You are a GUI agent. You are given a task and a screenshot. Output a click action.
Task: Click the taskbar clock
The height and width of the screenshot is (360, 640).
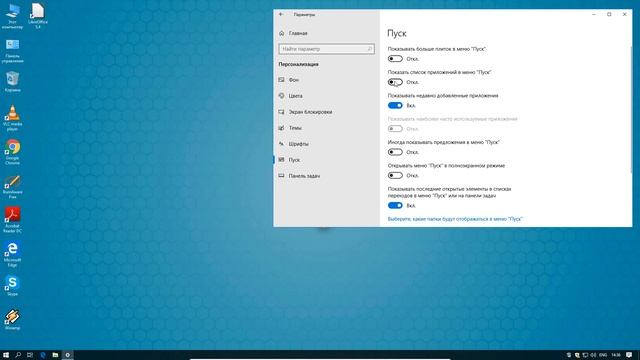click(x=616, y=355)
